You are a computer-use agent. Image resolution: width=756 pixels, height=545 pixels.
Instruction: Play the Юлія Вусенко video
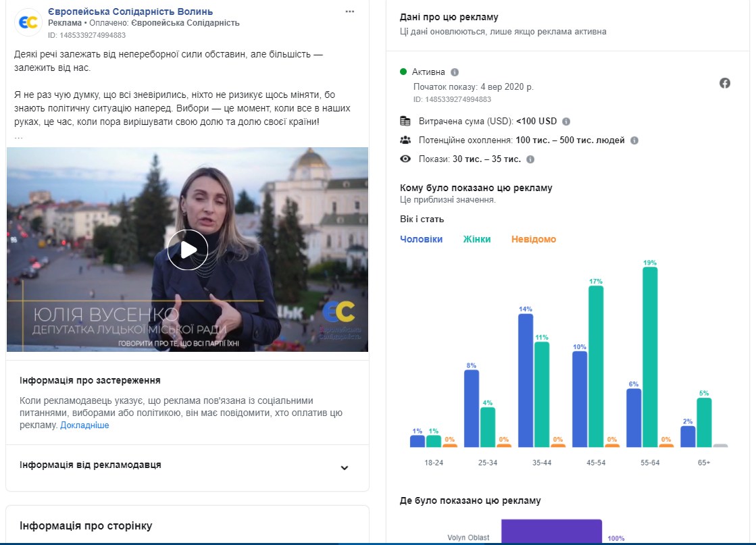pos(187,250)
